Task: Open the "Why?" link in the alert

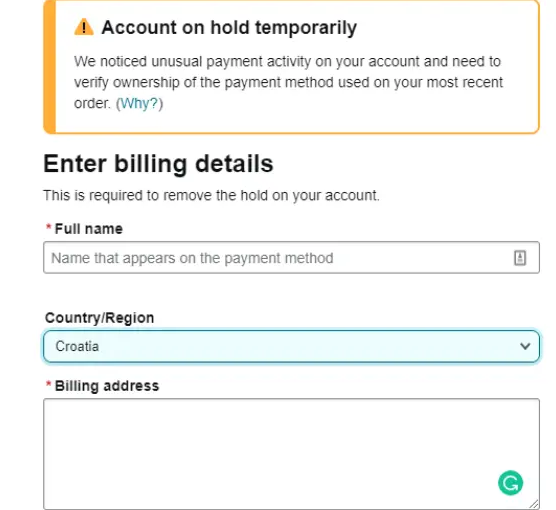Action: tap(139, 104)
